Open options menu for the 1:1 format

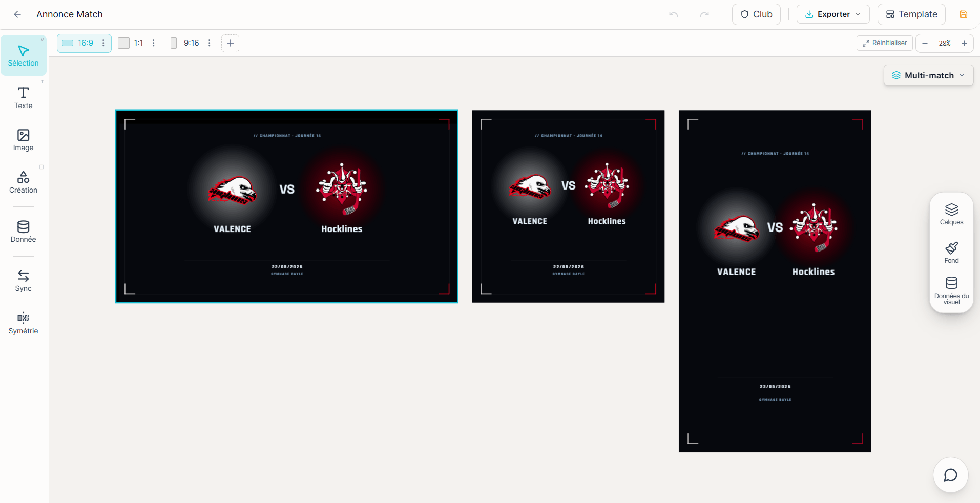(x=154, y=43)
